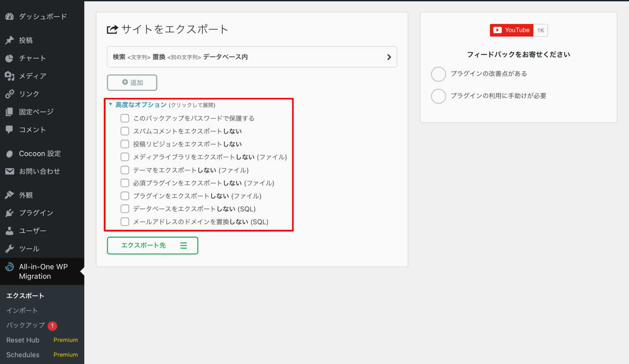This screenshot has width=629, height=364.
Task: Open the エクスポート先 dropdown menu
Action: tap(152, 246)
